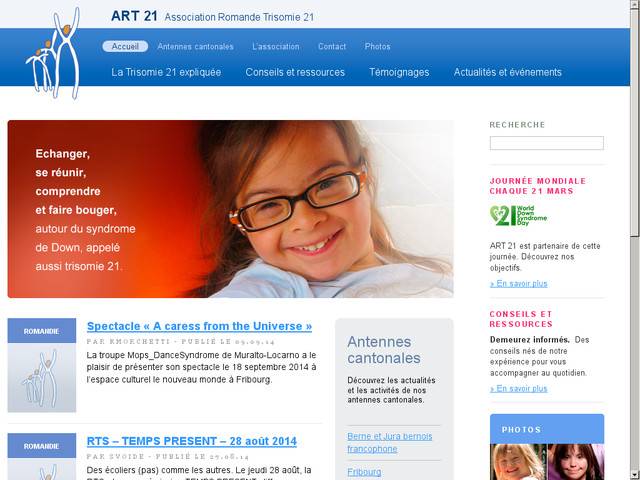This screenshot has width=640, height=480.
Task: Click the girl with glasses banner image
Action: tap(230, 209)
